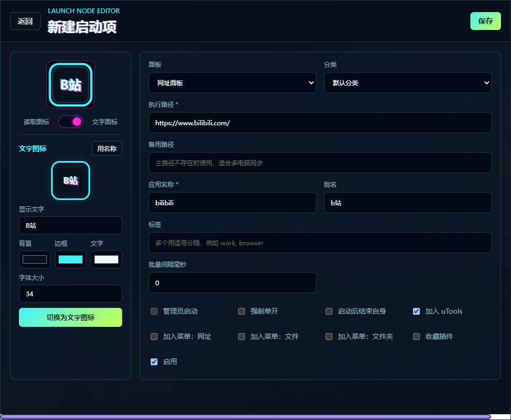This screenshot has width=511, height=420.
Task: Uncheck the 启用 checkbox
Action: click(154, 362)
